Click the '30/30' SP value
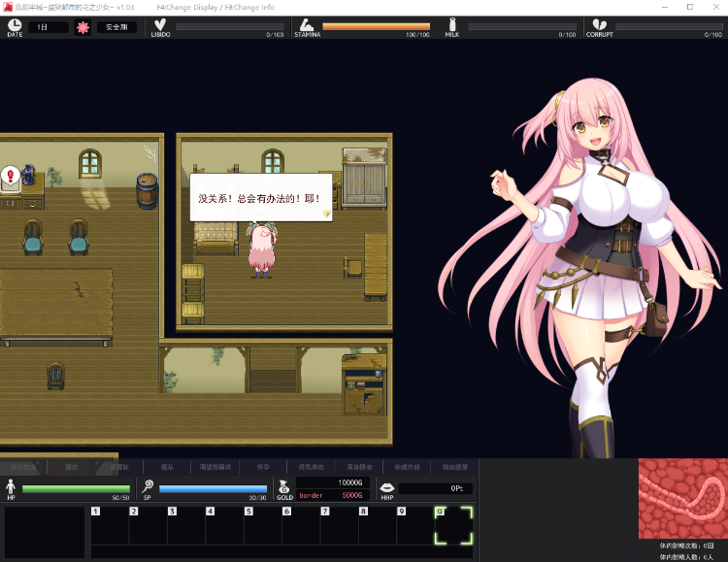Viewport: 728px width, 562px height. coord(257,497)
